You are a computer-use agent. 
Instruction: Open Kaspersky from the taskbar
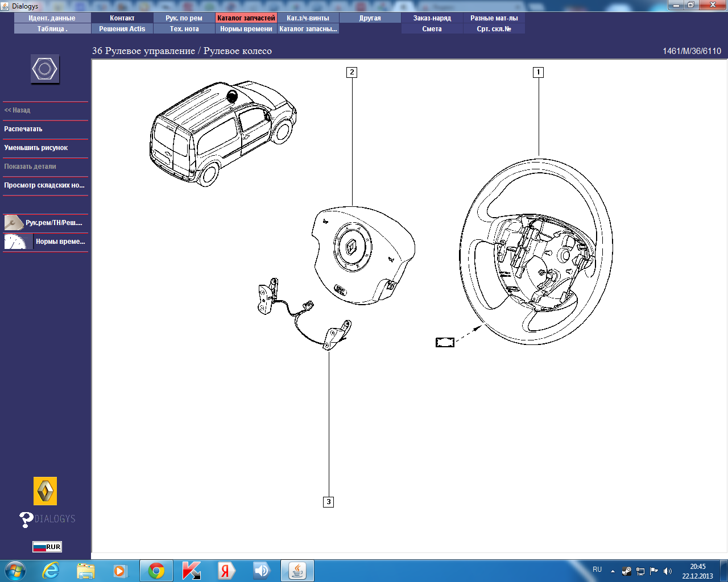(x=192, y=571)
